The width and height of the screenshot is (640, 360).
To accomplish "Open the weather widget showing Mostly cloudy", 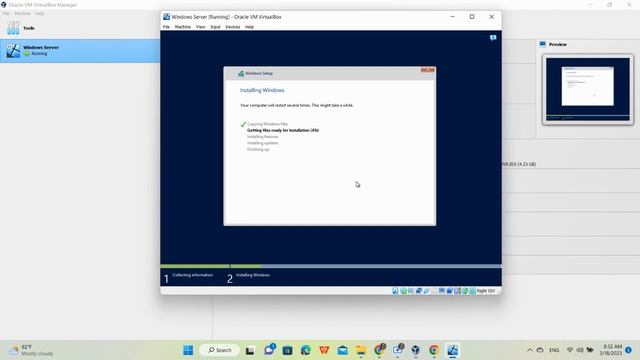I will 32,350.
